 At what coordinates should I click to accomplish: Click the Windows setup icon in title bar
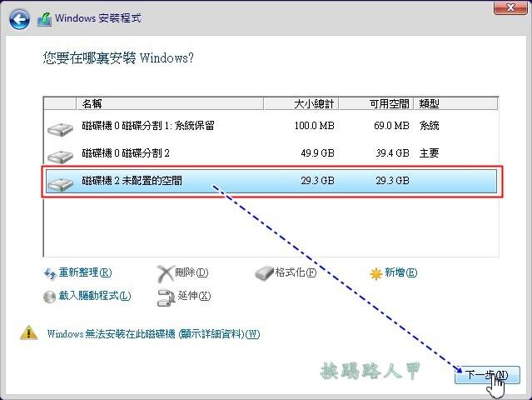44,19
